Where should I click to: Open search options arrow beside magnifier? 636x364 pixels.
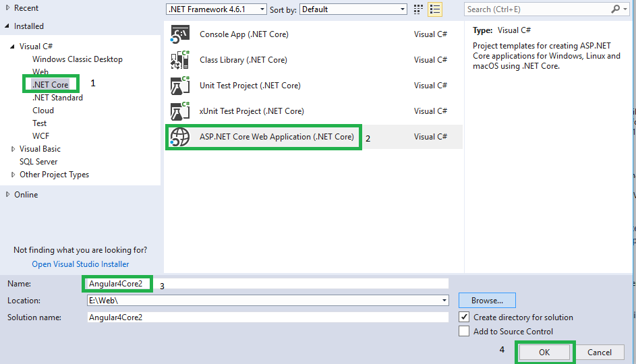[625, 9]
